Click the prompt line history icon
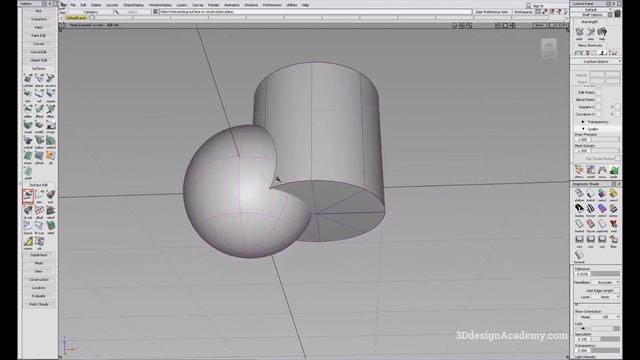 click(x=155, y=12)
